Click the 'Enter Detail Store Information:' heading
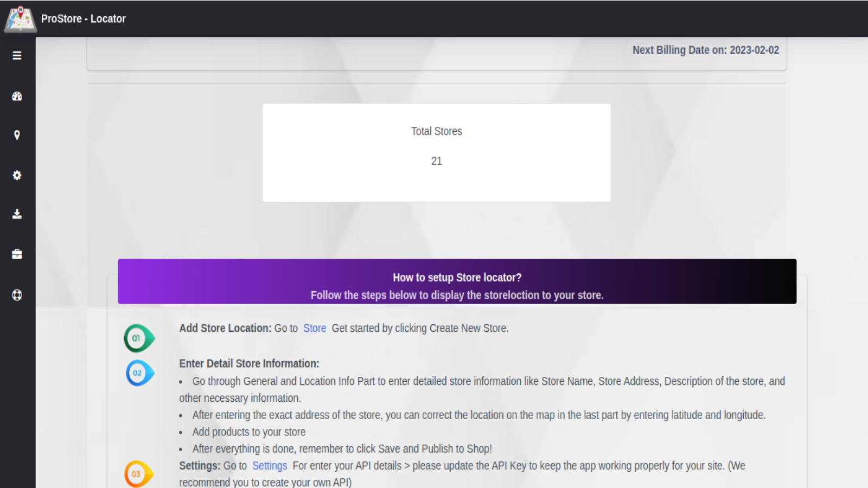Viewport: 868px width, 488px height. 249,363
